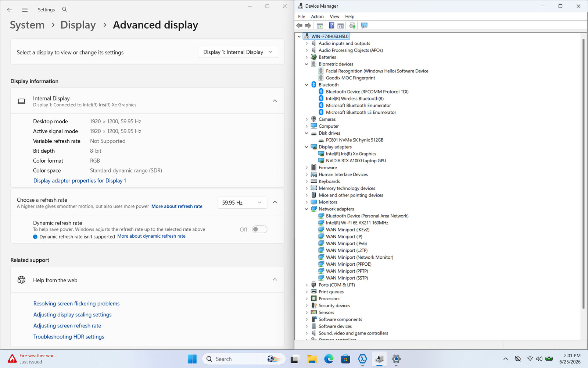Click taskbar Search input box
588x368 pixels.
pos(244,359)
